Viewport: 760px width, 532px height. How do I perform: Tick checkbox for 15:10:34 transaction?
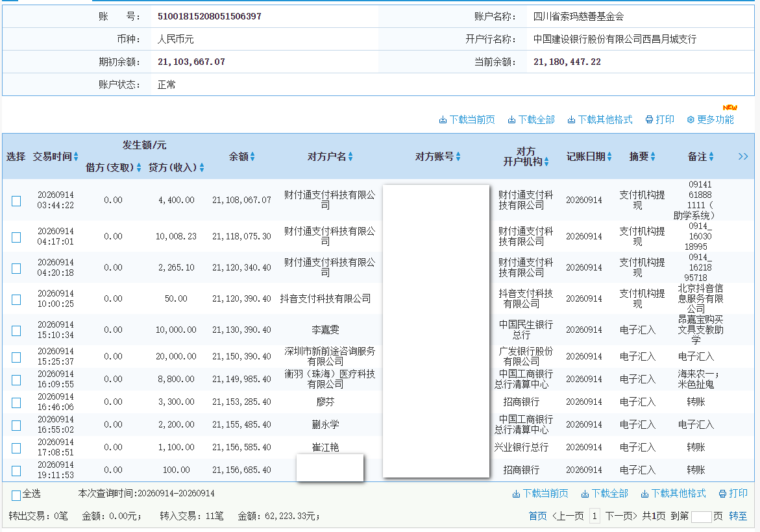point(16,330)
